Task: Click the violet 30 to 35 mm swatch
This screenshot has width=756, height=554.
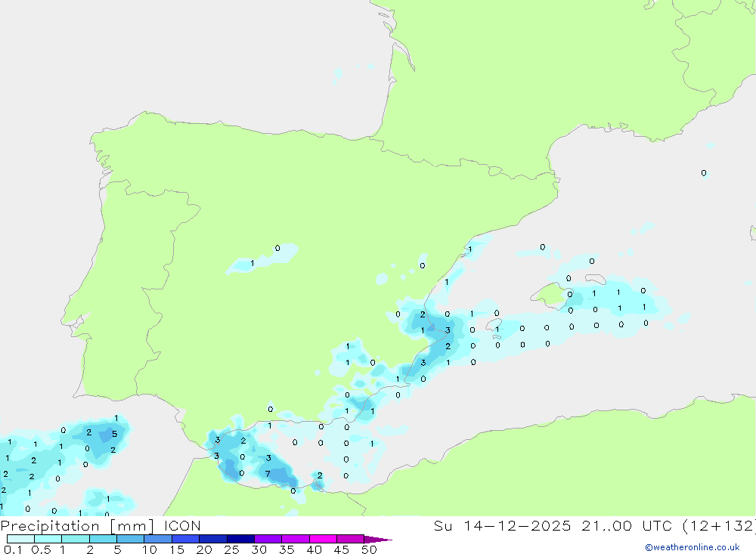Action: [268, 539]
